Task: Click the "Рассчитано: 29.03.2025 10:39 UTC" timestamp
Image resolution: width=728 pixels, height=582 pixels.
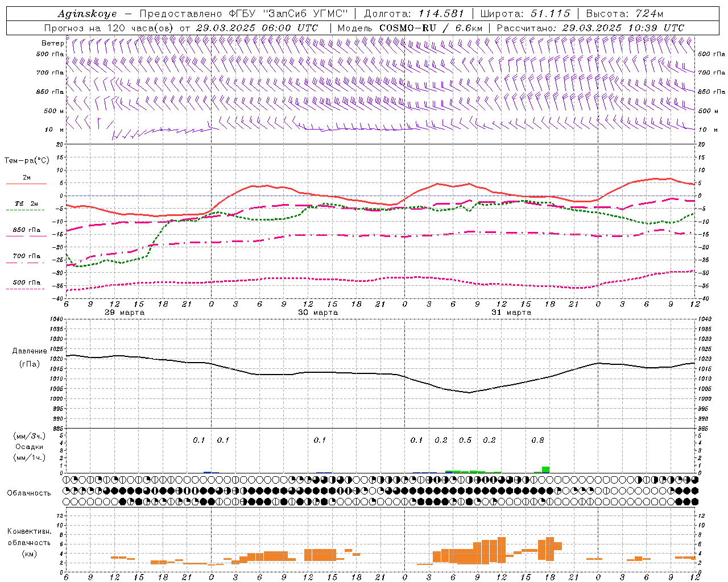Action: pos(590,28)
